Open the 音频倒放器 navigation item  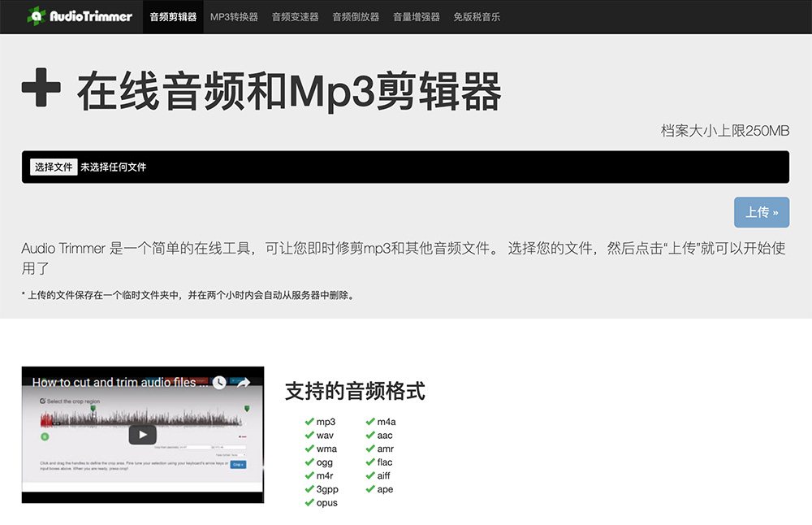coord(356,17)
